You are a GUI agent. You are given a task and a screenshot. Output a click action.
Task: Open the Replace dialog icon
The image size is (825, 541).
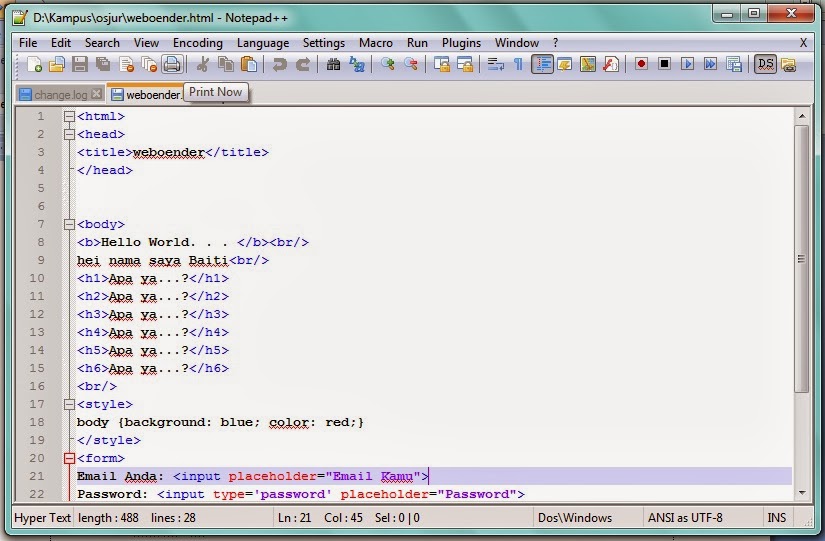(357, 65)
